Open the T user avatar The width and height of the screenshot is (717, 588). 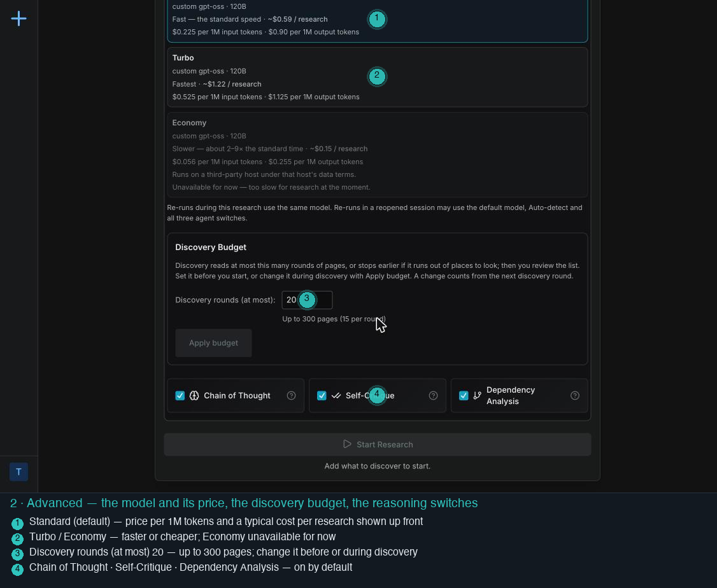click(x=18, y=472)
